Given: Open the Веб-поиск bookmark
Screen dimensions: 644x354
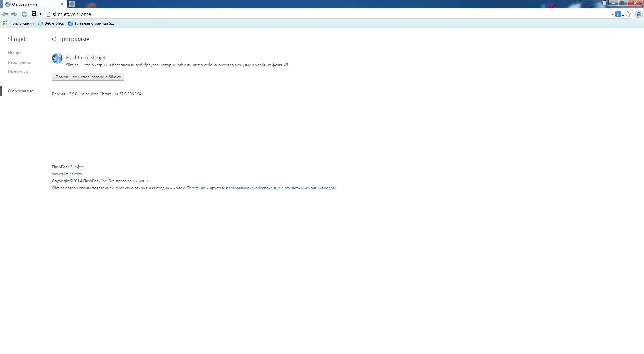Looking at the screenshot, I should [51, 23].
